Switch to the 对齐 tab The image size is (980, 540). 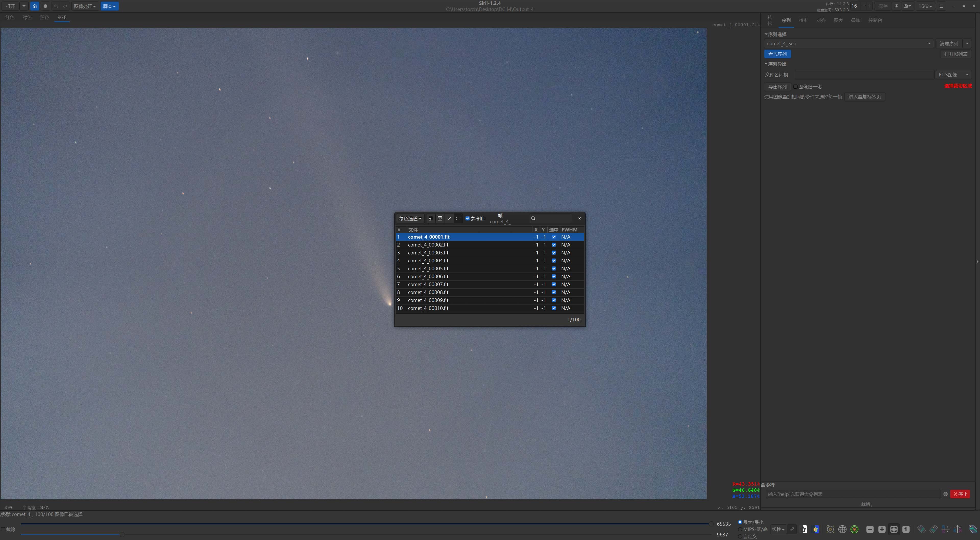(820, 20)
